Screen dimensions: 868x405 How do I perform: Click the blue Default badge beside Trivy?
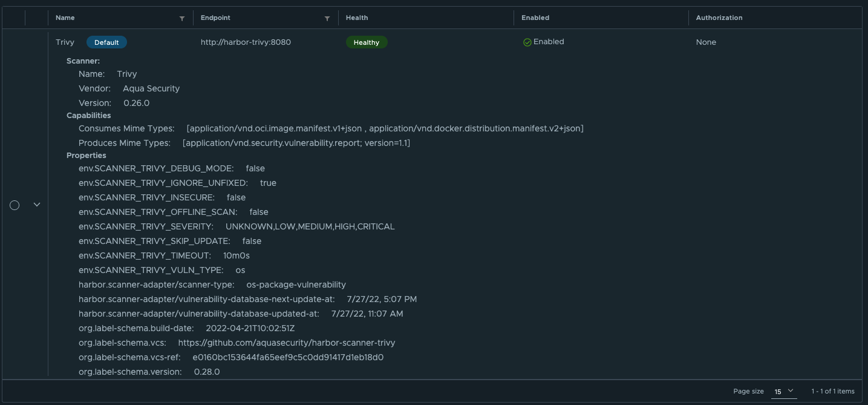[106, 42]
